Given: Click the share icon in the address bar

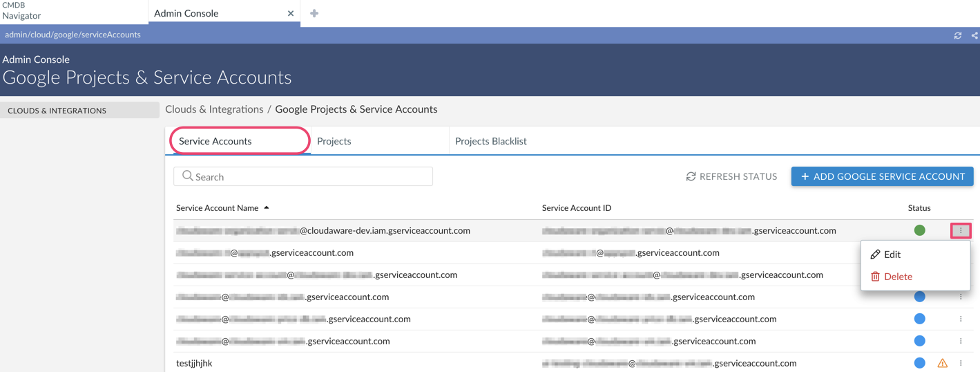Looking at the screenshot, I should [974, 35].
